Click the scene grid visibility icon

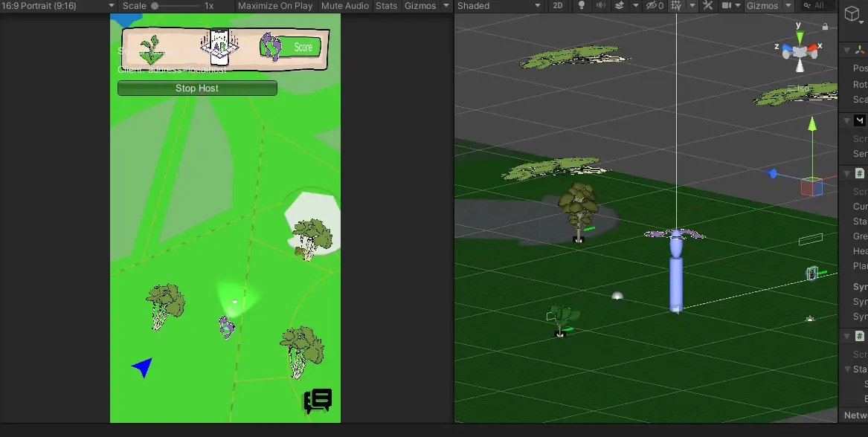tap(676, 6)
